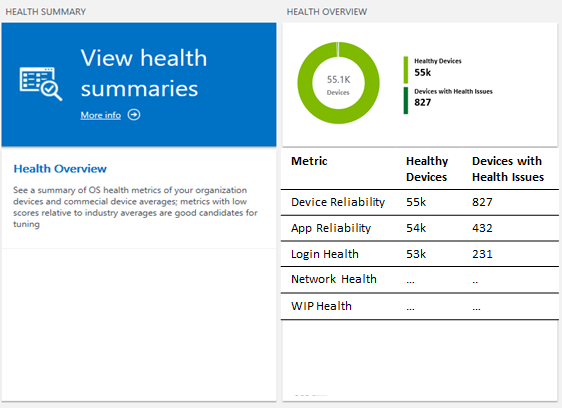The height and width of the screenshot is (408, 562).
Task: Open the More info link
Action: tap(101, 115)
